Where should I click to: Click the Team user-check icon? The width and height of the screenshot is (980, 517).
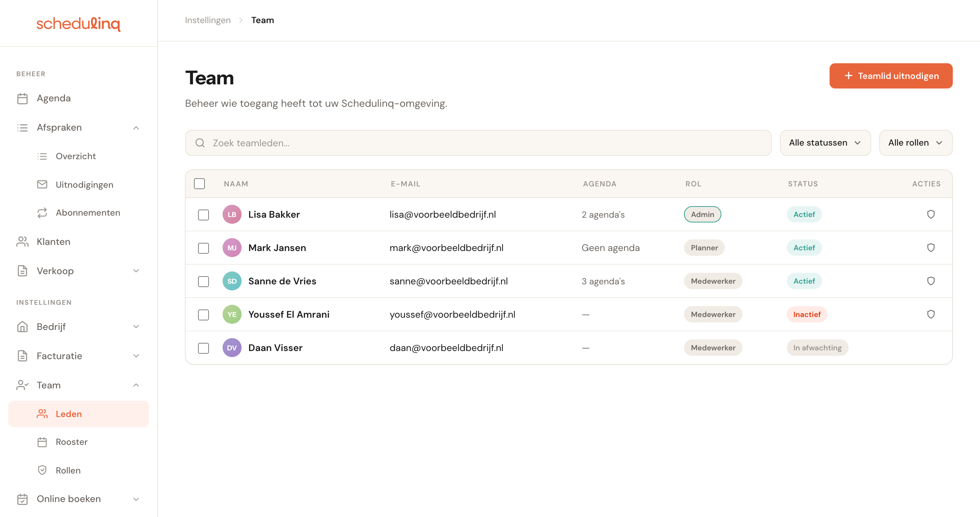point(22,385)
